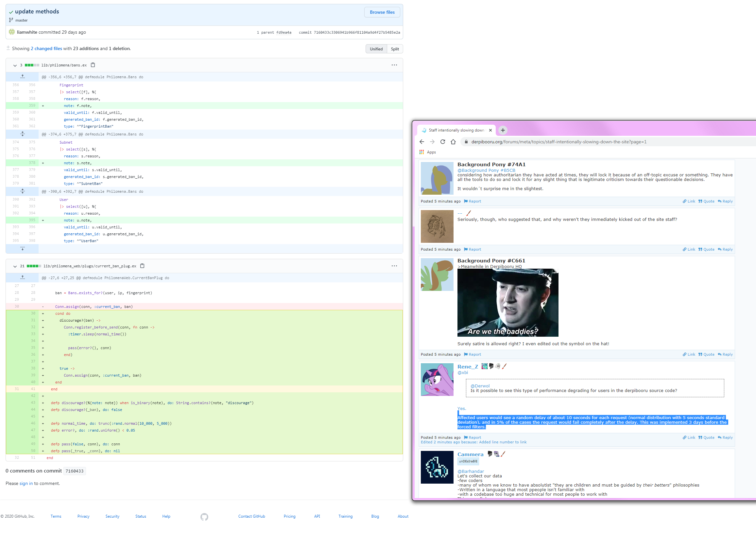756x535 pixels.
Task: Click the master branch icon
Action: coord(11,20)
